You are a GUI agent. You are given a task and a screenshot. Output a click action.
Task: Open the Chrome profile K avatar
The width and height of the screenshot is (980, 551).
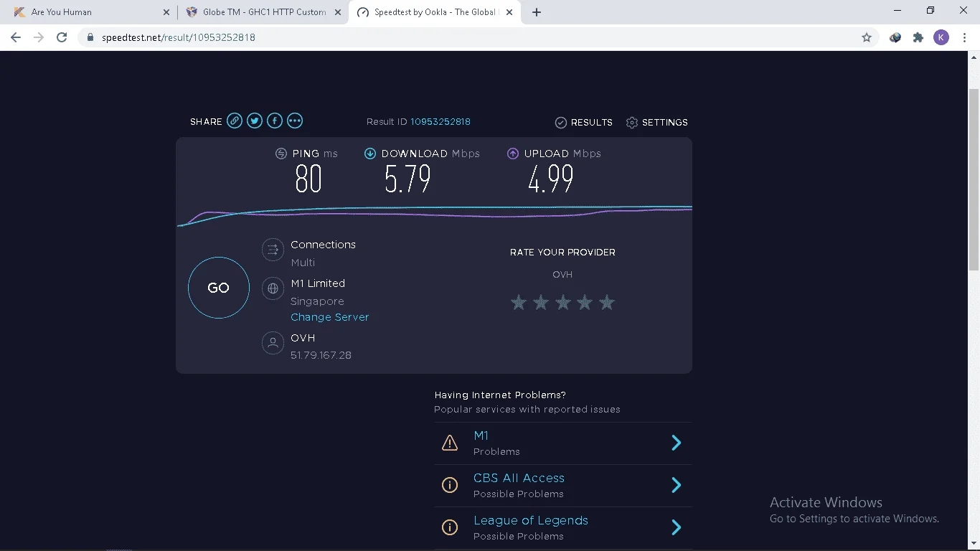(x=941, y=37)
